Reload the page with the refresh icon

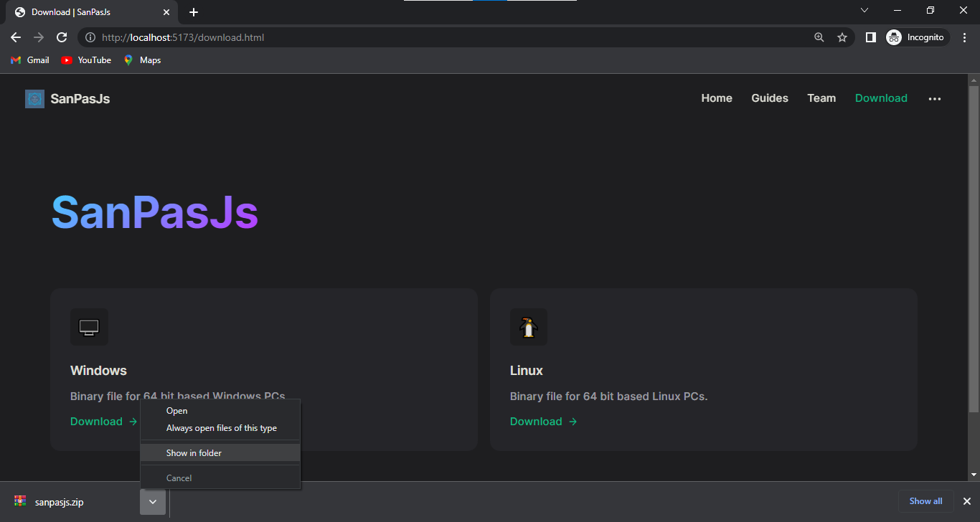coord(62,37)
